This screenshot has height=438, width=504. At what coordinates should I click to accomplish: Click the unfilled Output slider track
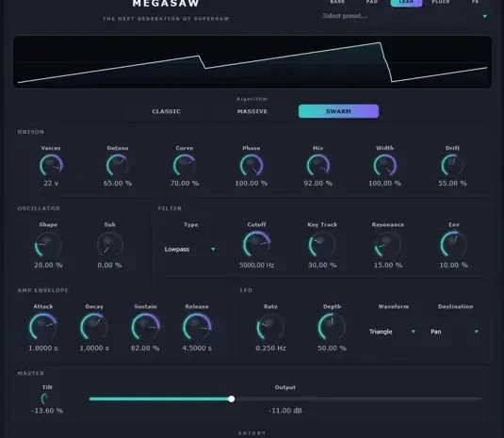click(358, 399)
